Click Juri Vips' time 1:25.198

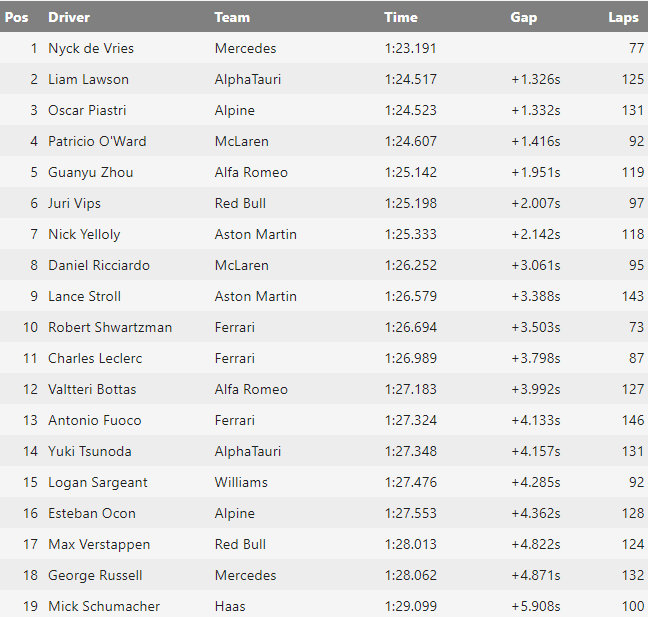410,203
